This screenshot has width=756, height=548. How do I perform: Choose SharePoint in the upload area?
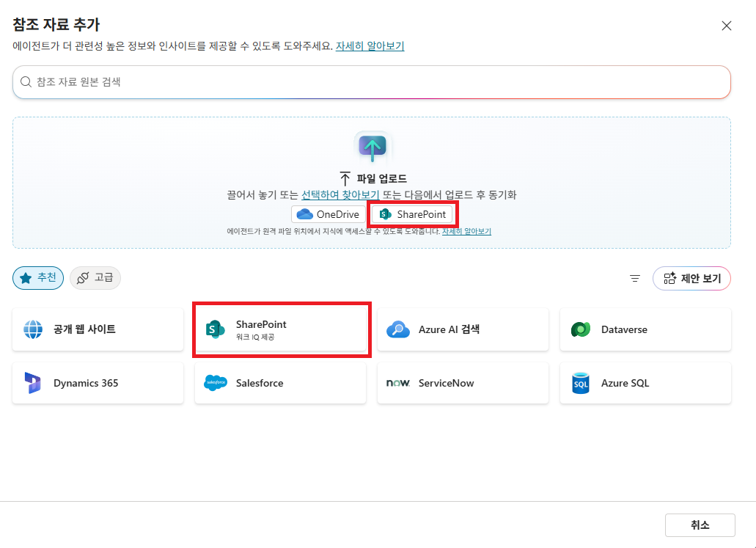click(412, 214)
